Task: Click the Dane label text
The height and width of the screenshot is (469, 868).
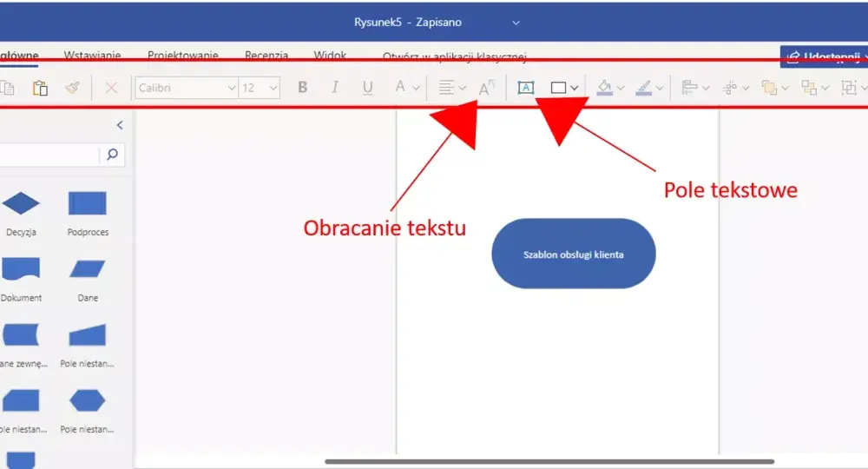Action: [x=88, y=298]
